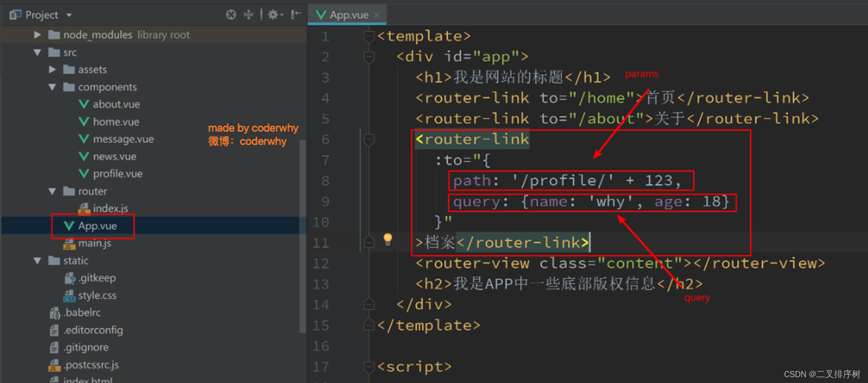The image size is (868, 383).
Task: Open the project panel settings gear
Action: pos(275,15)
